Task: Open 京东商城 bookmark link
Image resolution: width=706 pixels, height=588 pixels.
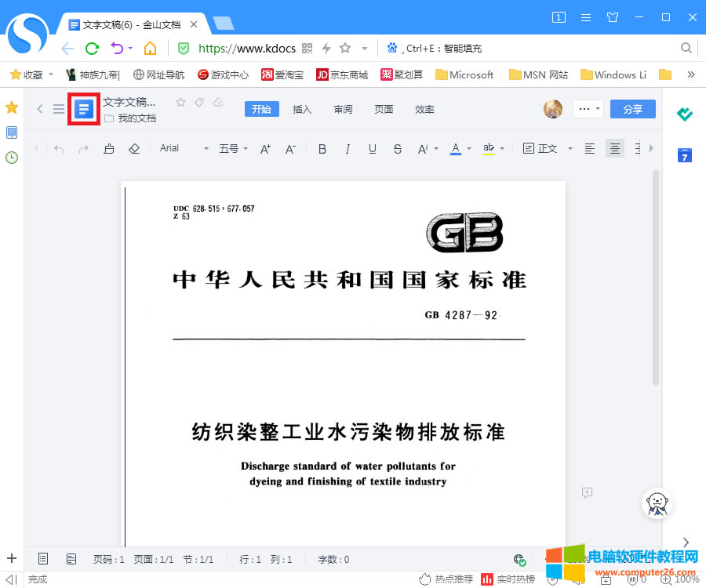Action: [x=342, y=75]
